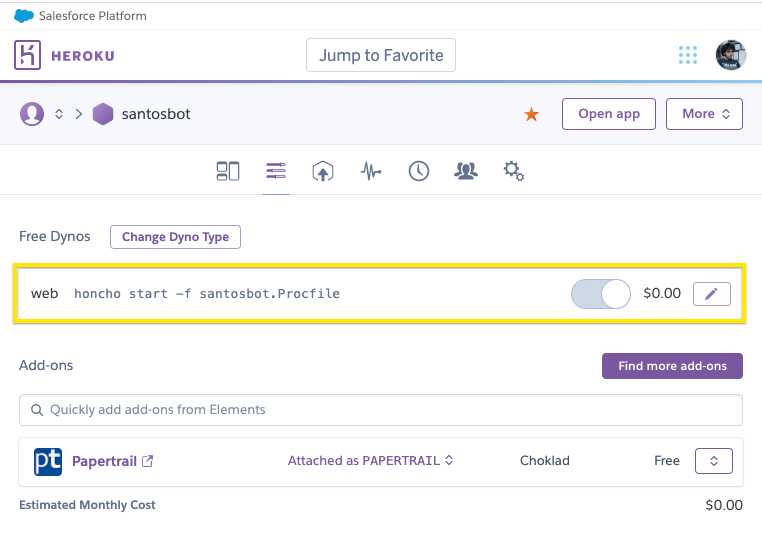
Task: Open the Overview tab icon
Action: 228,171
